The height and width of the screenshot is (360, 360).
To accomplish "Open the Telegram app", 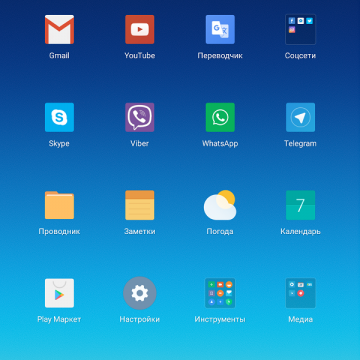I will [300, 117].
